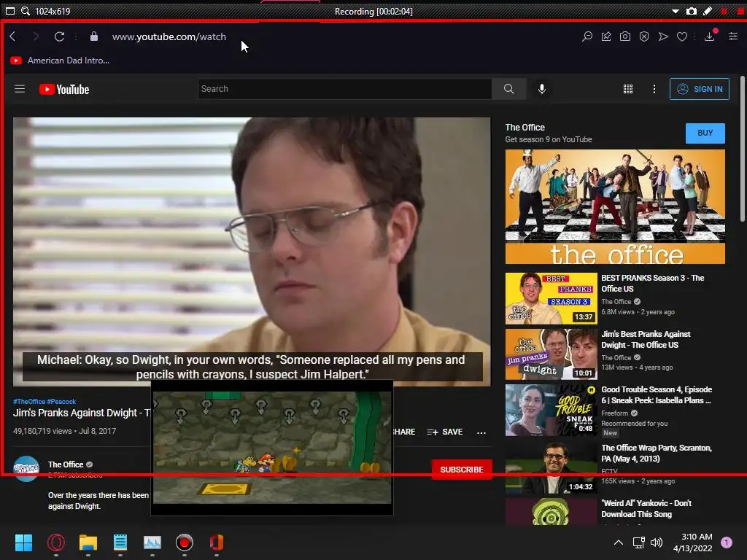Select the American Dad Intro tab
The height and width of the screenshot is (560, 747).
point(60,61)
